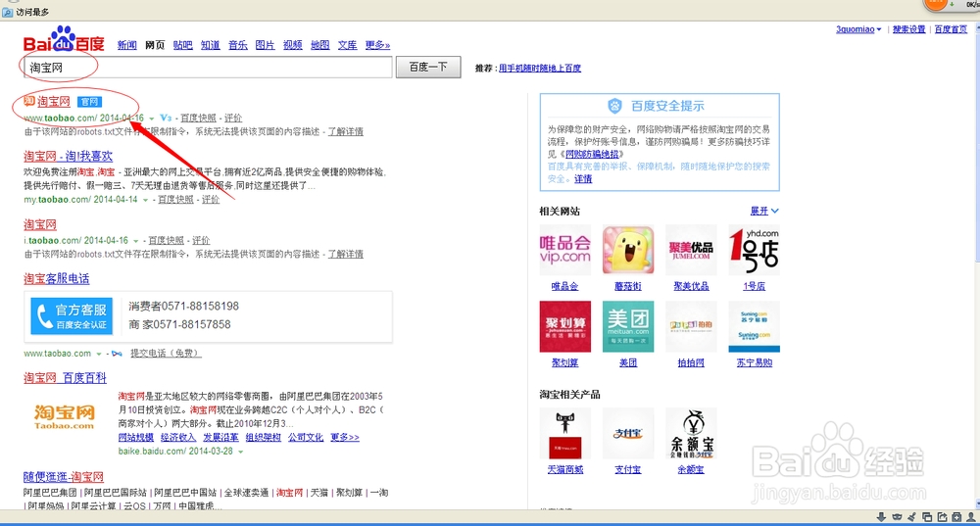
Task: Open the 余额宝 logo thumbnail
Action: pyautogui.click(x=691, y=434)
